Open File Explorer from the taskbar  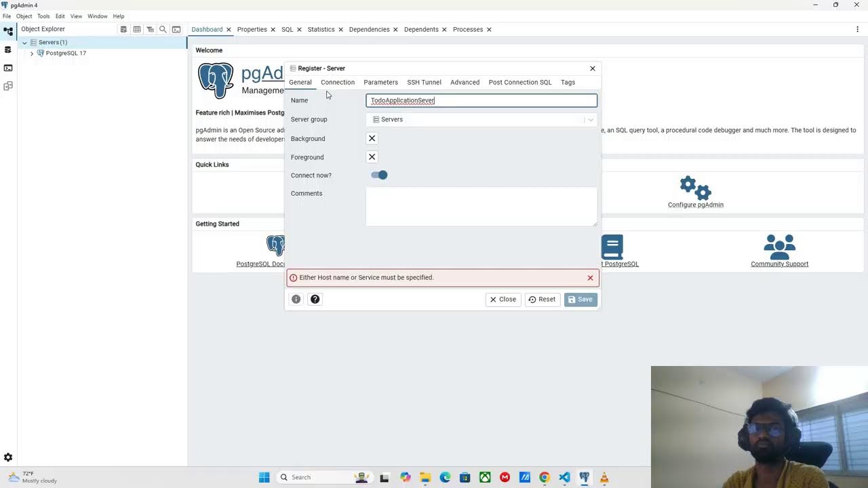pos(425,477)
